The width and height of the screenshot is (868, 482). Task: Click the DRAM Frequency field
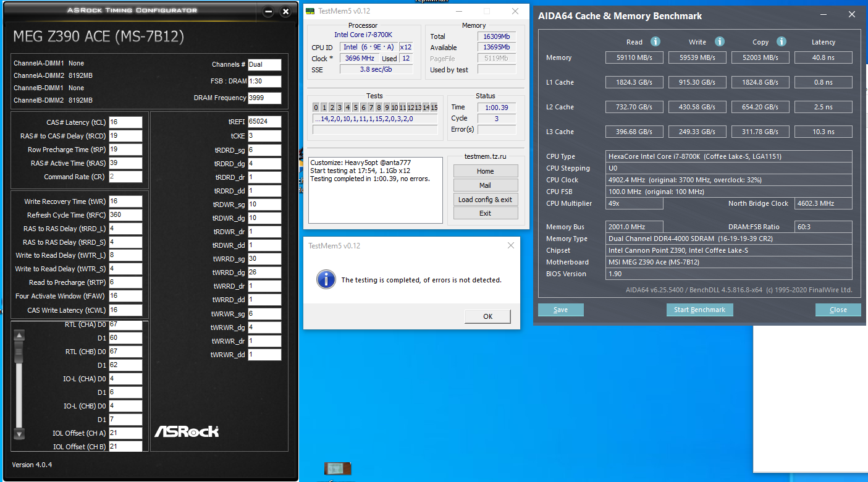(x=264, y=98)
